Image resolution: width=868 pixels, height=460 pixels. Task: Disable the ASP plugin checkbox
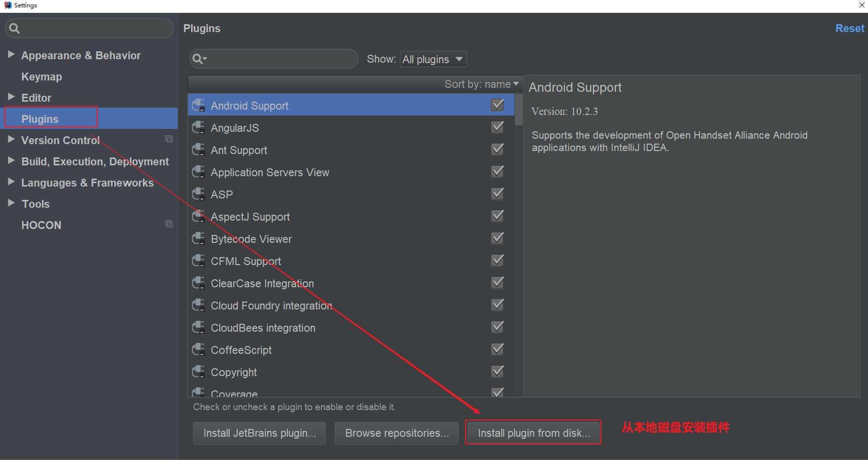click(x=498, y=193)
